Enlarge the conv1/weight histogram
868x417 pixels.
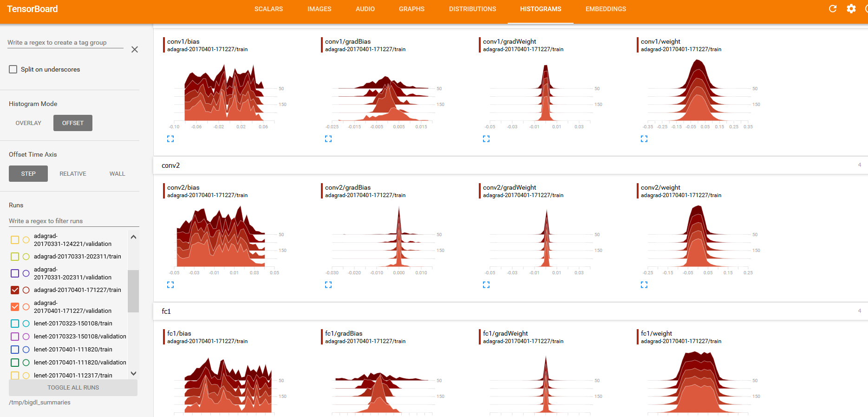(x=644, y=139)
